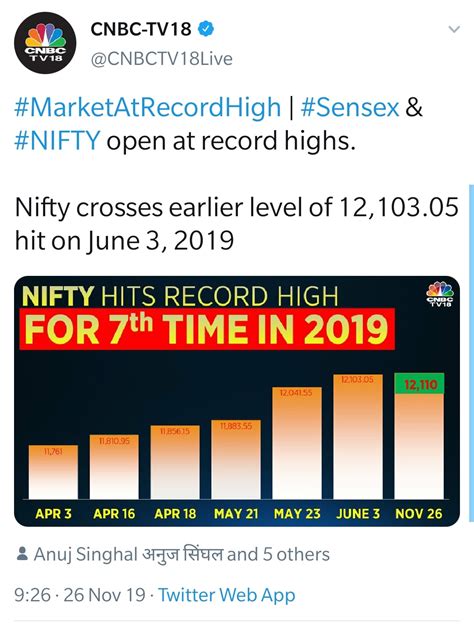Open the @CNBCTV18Live handle link
This screenshot has height=625, width=474.
click(161, 59)
